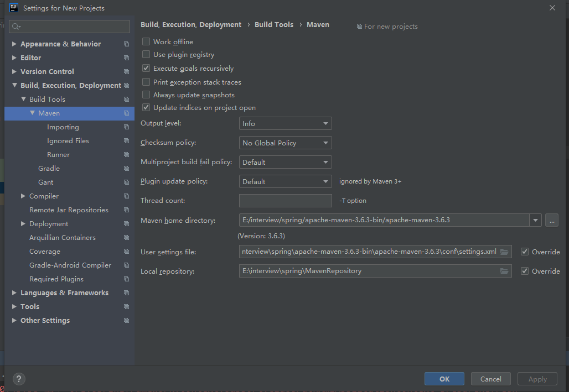The height and width of the screenshot is (392, 569).
Task: Enable Print exception stack traces
Action: (x=146, y=82)
